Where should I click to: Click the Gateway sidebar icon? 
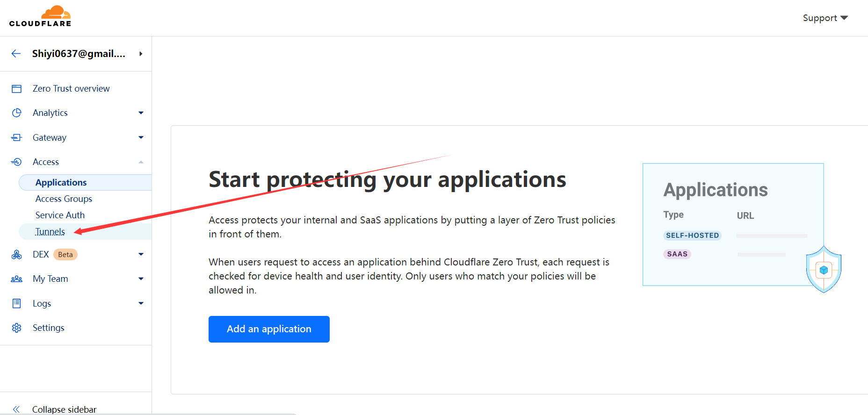point(17,137)
